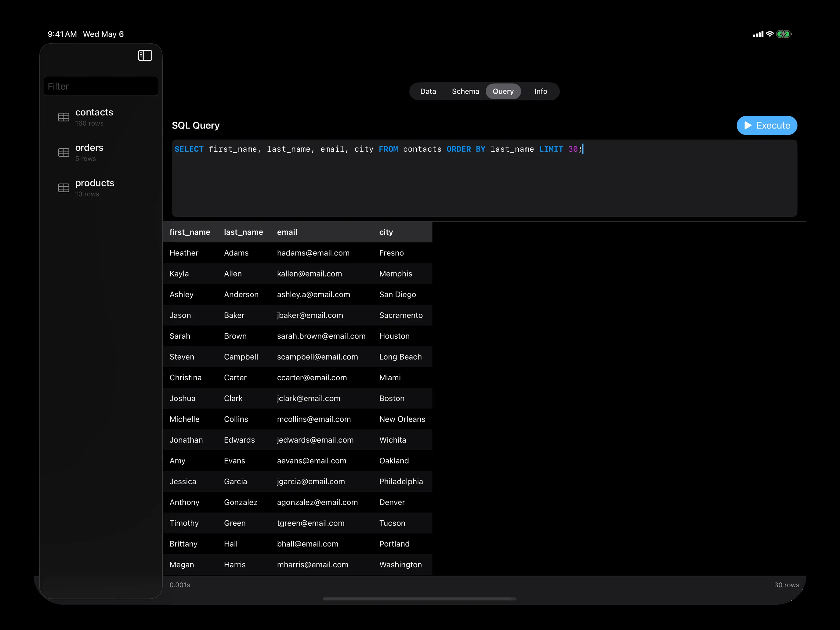Tap the Wi-Fi status icon
The width and height of the screenshot is (840, 630).
click(770, 34)
